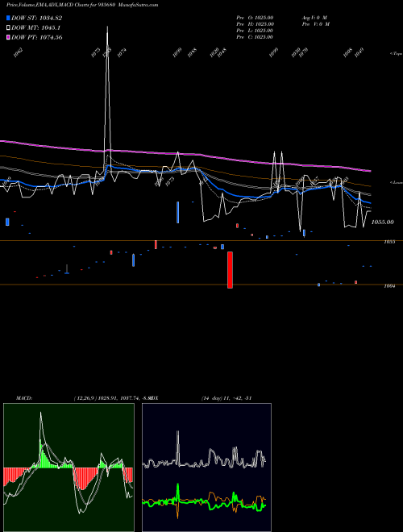The height and width of the screenshot is (532, 403).
Task: Click the 'Pre H: 1025.00' high value
Action: 255,24
